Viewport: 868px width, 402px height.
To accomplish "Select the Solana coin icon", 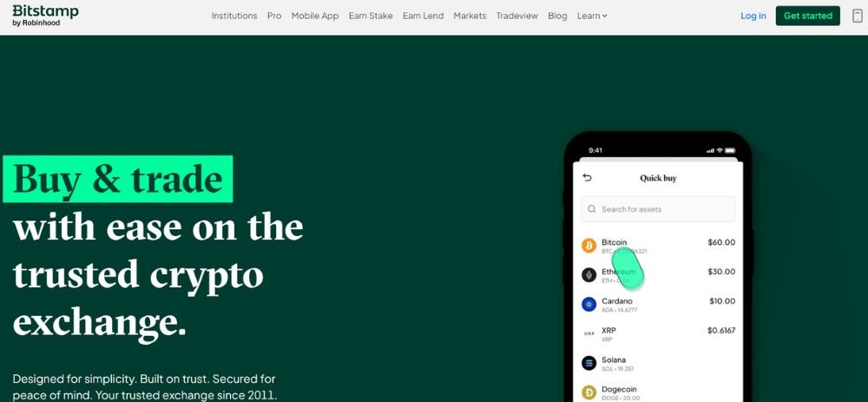I will pos(589,363).
